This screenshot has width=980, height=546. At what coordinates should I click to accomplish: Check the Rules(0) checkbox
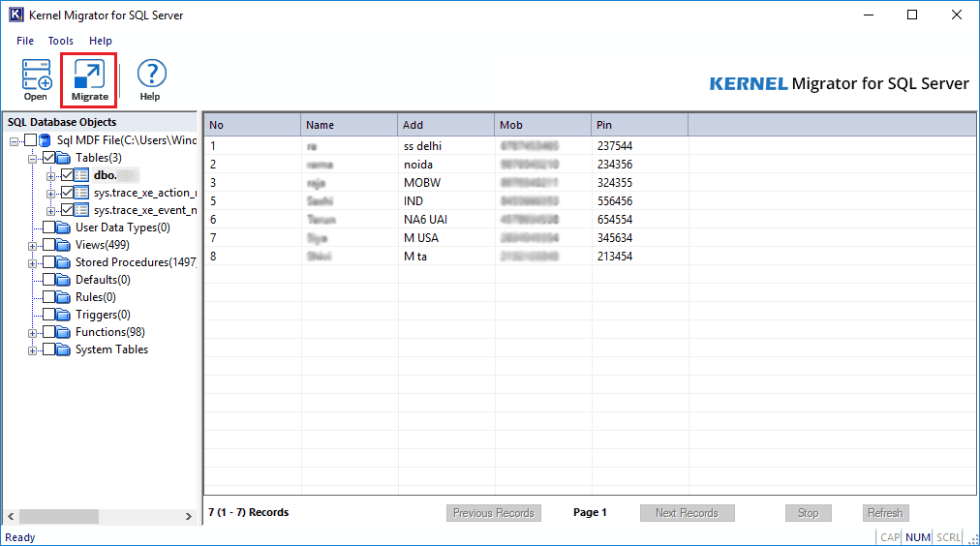[48, 297]
